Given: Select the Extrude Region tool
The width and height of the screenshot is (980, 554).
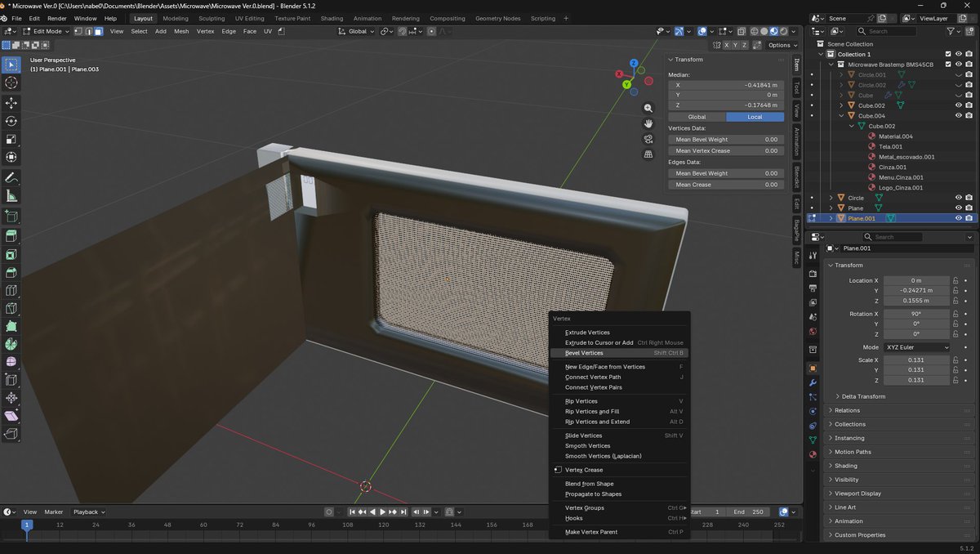Looking at the screenshot, I should [11, 236].
